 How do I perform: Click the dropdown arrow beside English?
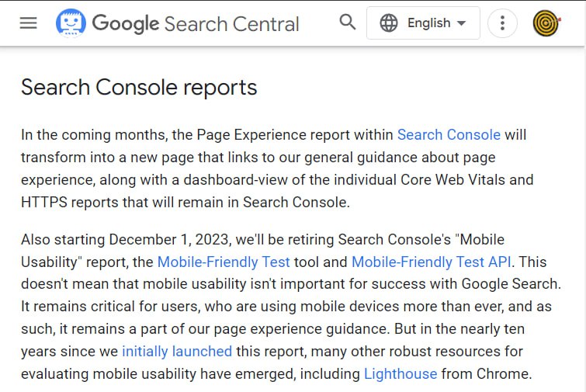[462, 23]
